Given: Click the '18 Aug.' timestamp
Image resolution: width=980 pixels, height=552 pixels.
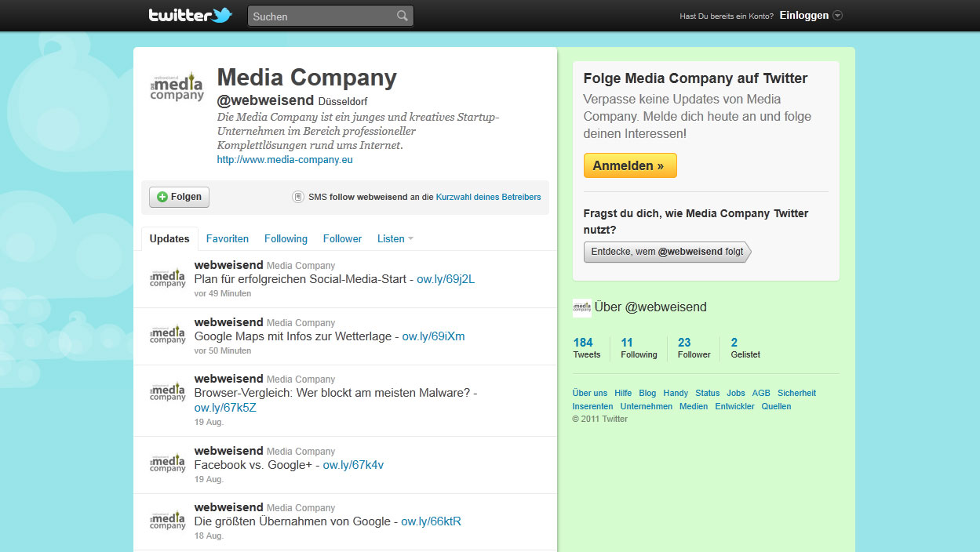Looking at the screenshot, I should click(209, 536).
